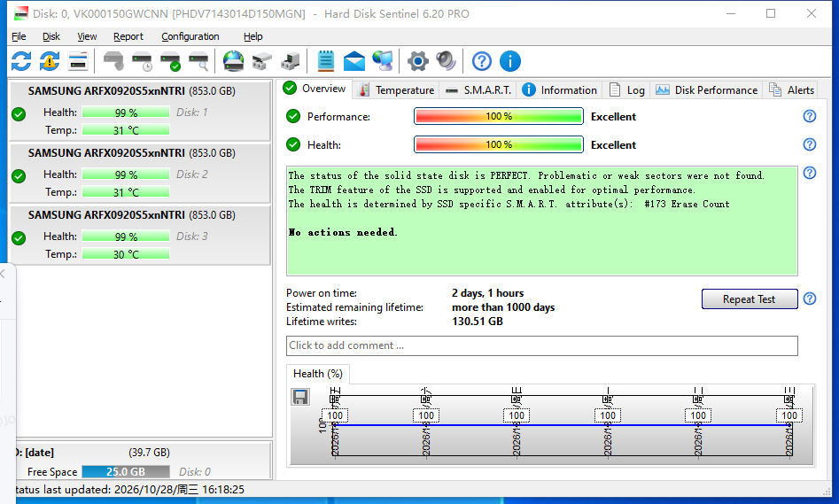Switch to the Overview tab
Viewport: 839px width, 504px height.
point(315,89)
